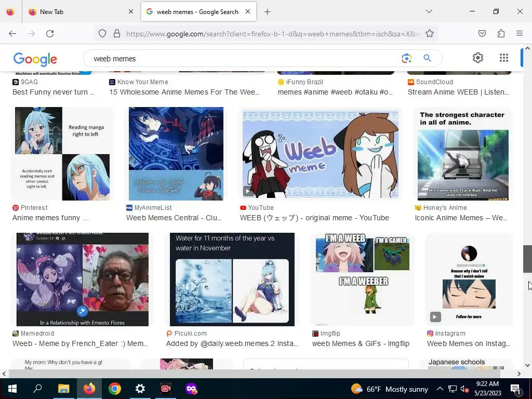Open 'Weeb Memes Central' MyAnimeList link
The height and width of the screenshot is (399, 532).
coord(174,218)
